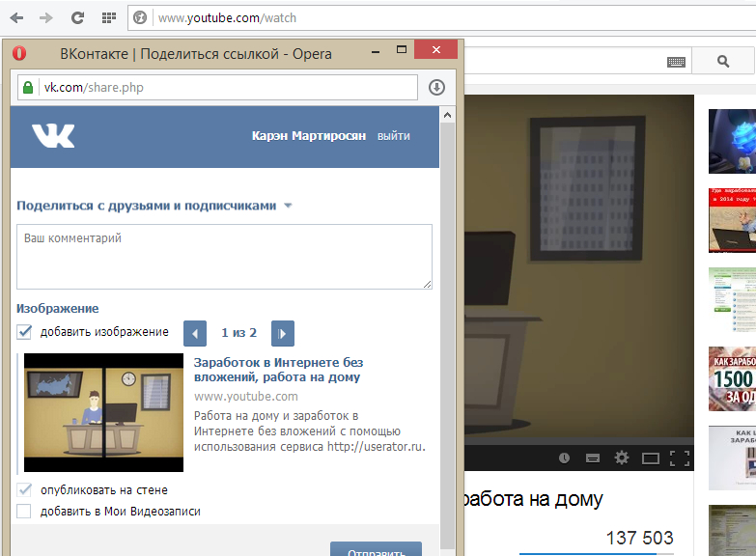Log out via the выйти link
The width and height of the screenshot is (756, 556).
click(393, 136)
